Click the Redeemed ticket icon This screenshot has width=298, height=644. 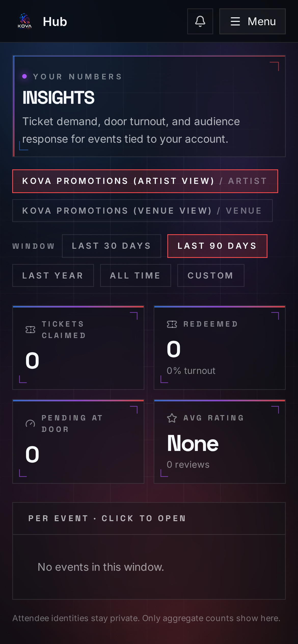[x=172, y=324]
